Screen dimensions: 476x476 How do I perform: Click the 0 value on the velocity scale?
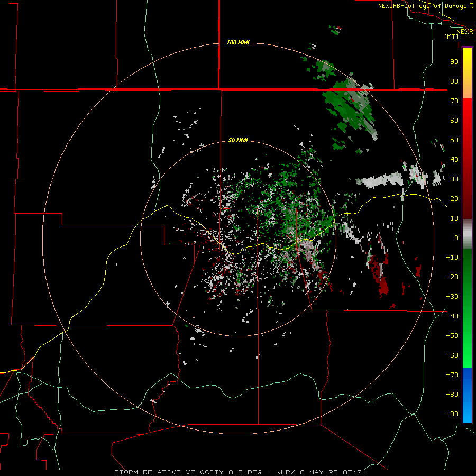(x=456, y=237)
